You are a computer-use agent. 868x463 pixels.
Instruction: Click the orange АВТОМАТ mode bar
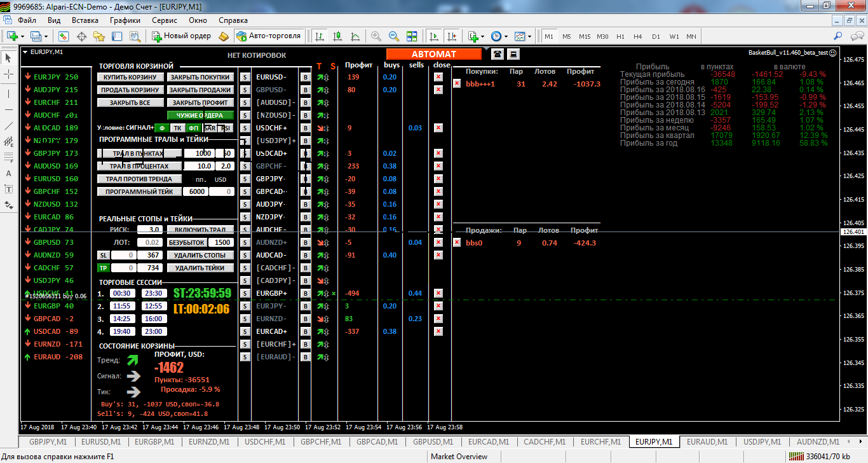(434, 54)
